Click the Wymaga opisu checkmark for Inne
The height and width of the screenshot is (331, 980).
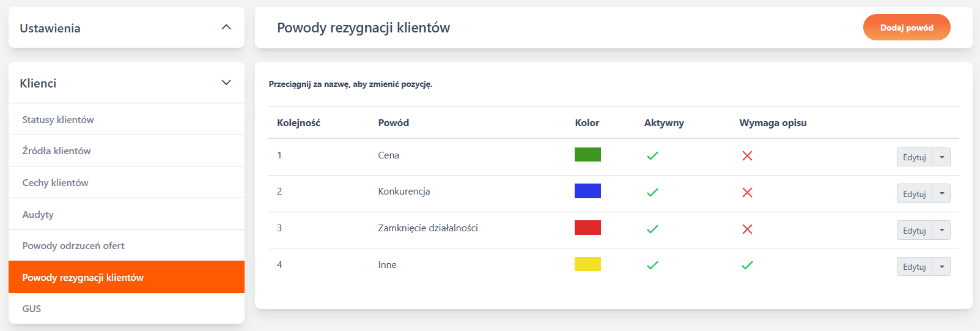[747, 265]
